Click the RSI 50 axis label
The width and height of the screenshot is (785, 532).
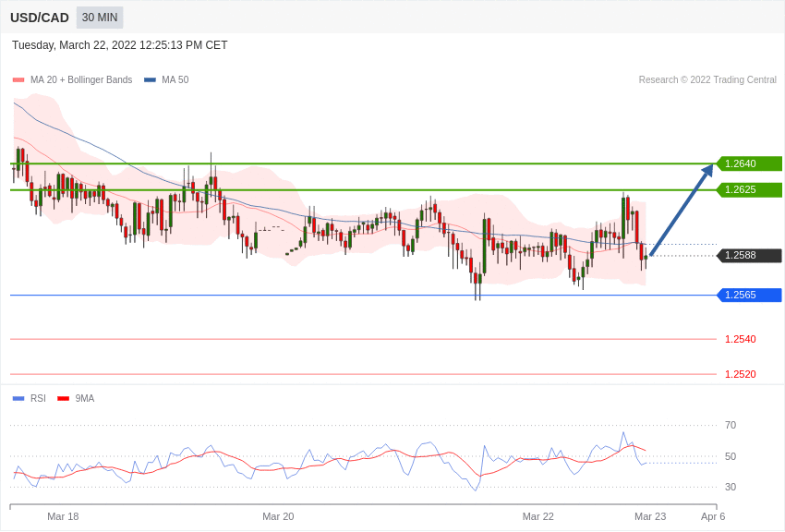click(x=731, y=456)
